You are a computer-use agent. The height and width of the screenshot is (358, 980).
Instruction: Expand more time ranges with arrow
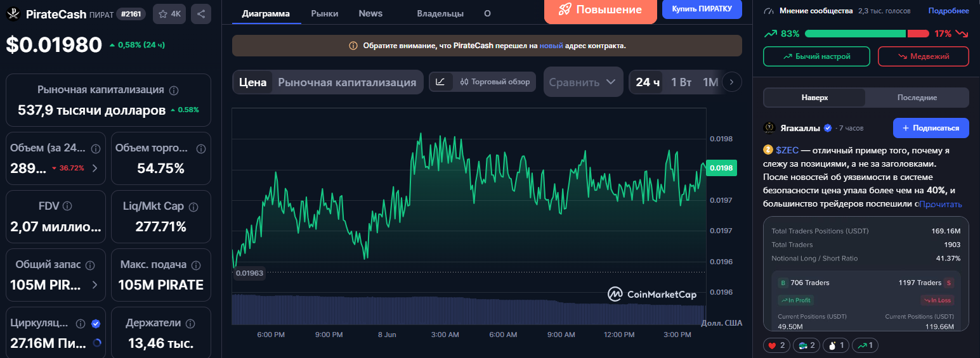[x=732, y=82]
